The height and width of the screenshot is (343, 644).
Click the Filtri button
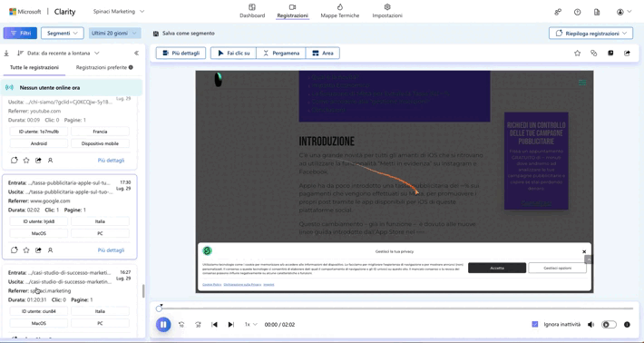coord(20,34)
